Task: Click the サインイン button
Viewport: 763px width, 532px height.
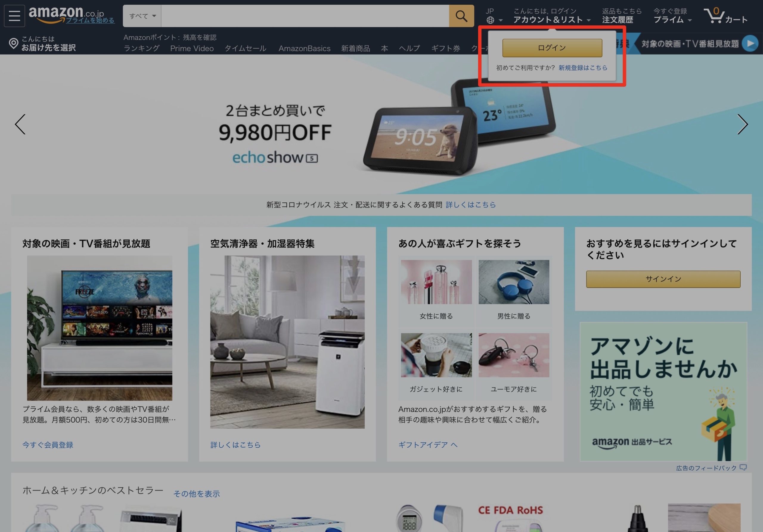Action: (x=663, y=279)
